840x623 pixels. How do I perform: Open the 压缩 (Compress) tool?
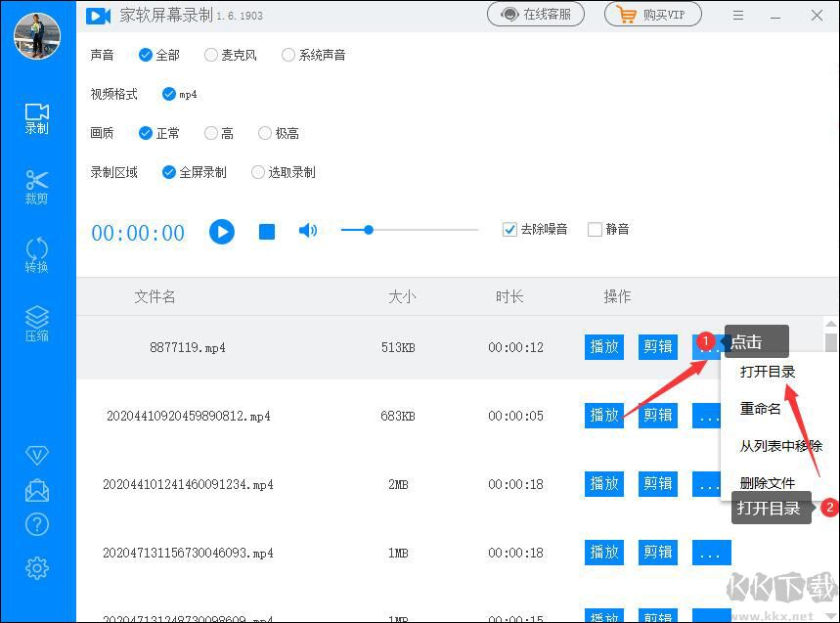tap(37, 323)
